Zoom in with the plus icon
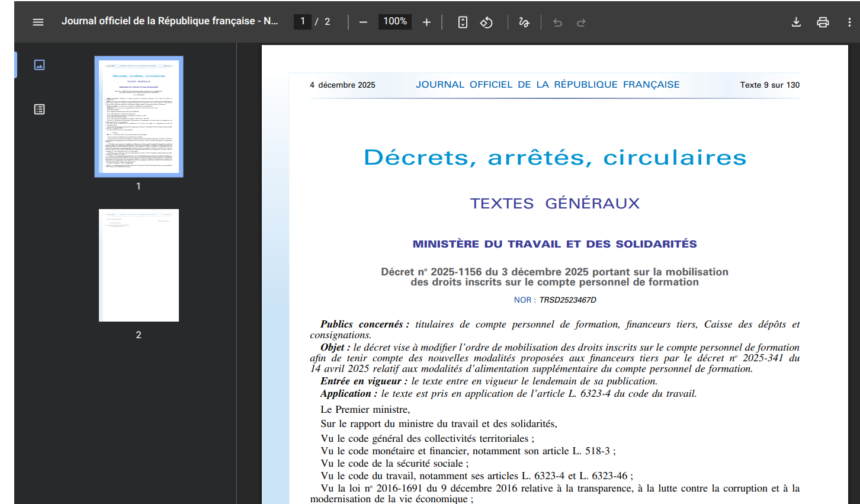 [426, 22]
